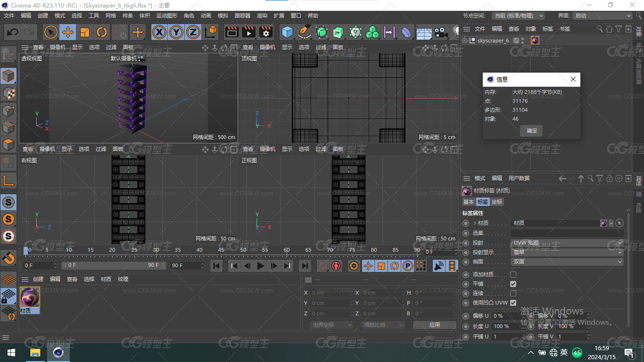The image size is (644, 362).
Task: Open the 投射 UVW 贴图 dropdown
Action: (x=567, y=243)
